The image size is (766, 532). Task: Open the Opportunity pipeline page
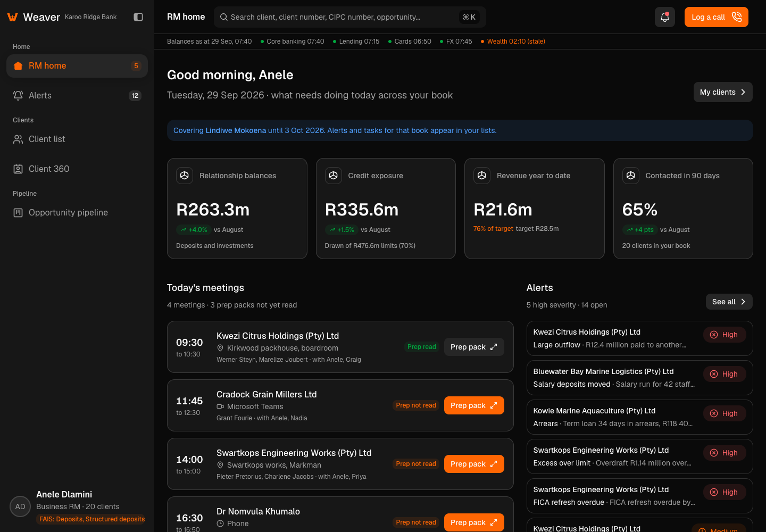77,213
